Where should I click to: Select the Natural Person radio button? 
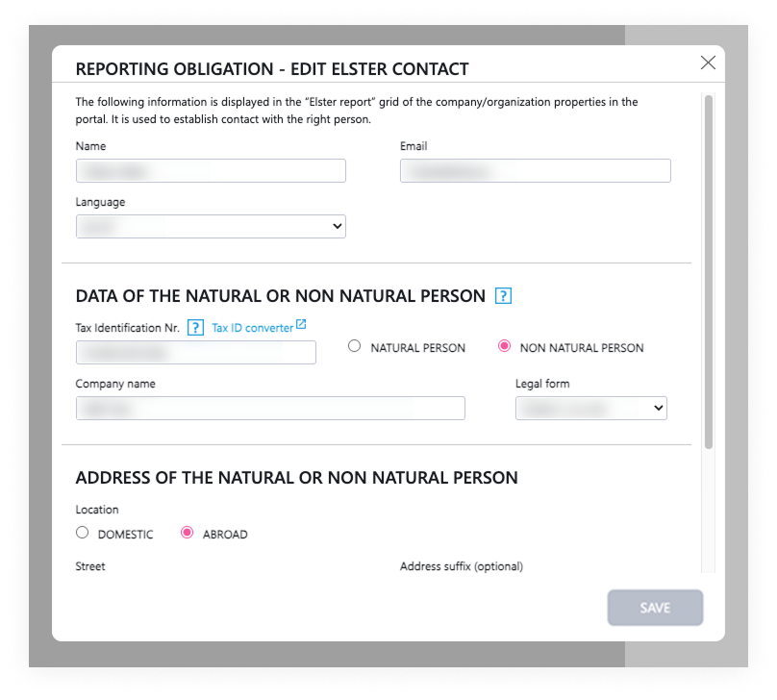pos(355,347)
